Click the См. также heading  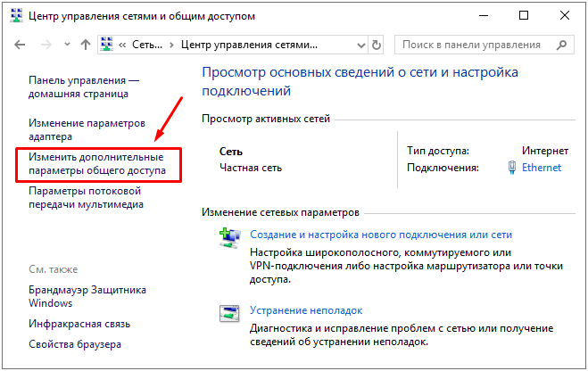pos(54,269)
